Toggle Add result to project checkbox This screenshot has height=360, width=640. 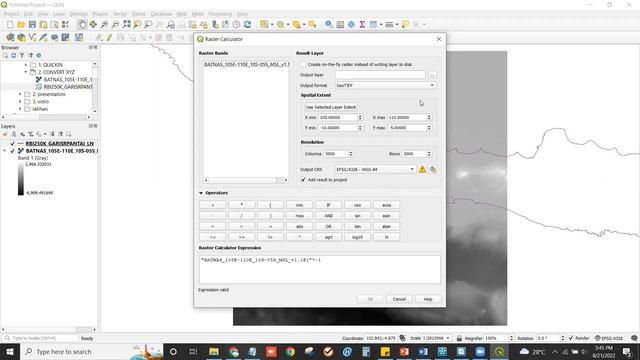pos(303,180)
